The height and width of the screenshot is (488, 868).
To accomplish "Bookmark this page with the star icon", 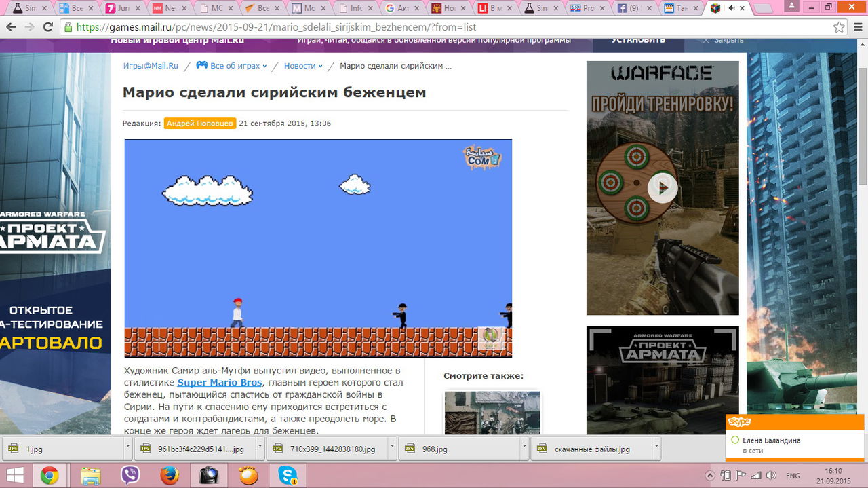I will click(x=839, y=27).
